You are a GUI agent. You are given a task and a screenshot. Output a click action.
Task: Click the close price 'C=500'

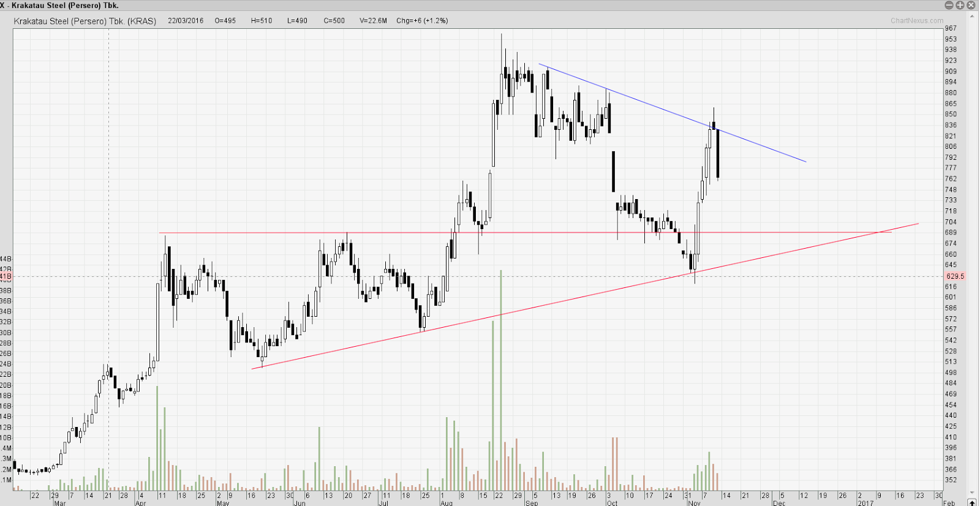tap(334, 21)
